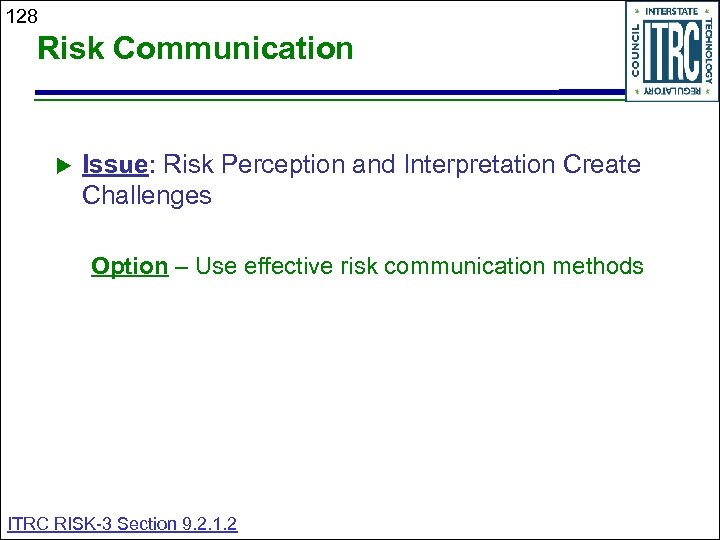The image size is (720, 540).
Task: Click the Risk Communication slide title
Action: [195, 48]
